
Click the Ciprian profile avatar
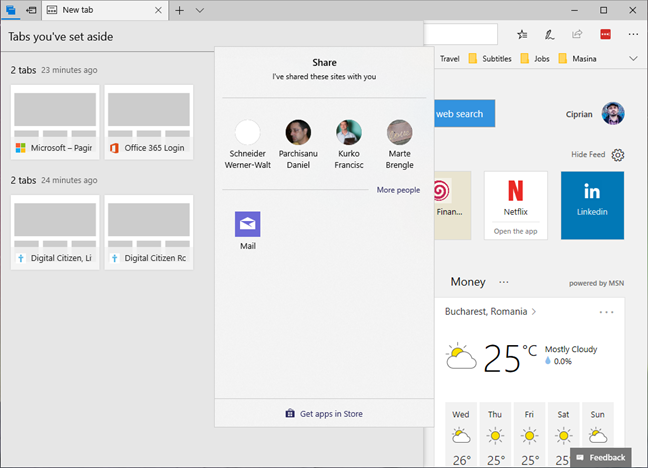(x=613, y=114)
